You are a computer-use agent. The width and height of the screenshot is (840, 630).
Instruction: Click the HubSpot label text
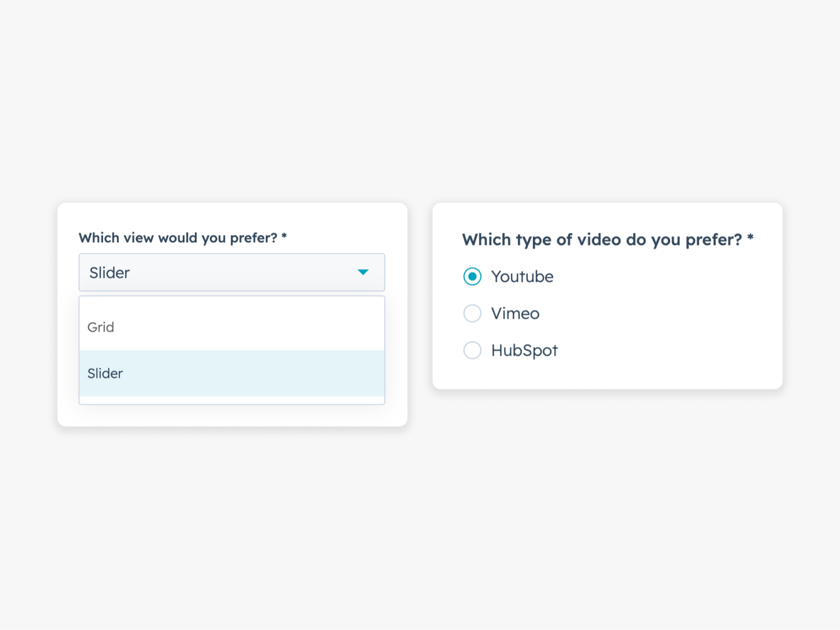pyautogui.click(x=525, y=350)
